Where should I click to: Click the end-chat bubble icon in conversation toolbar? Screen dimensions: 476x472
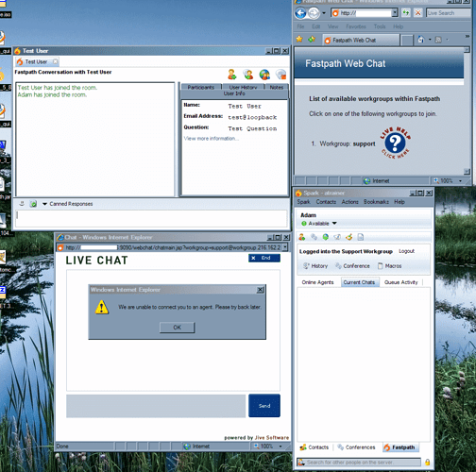tap(280, 75)
